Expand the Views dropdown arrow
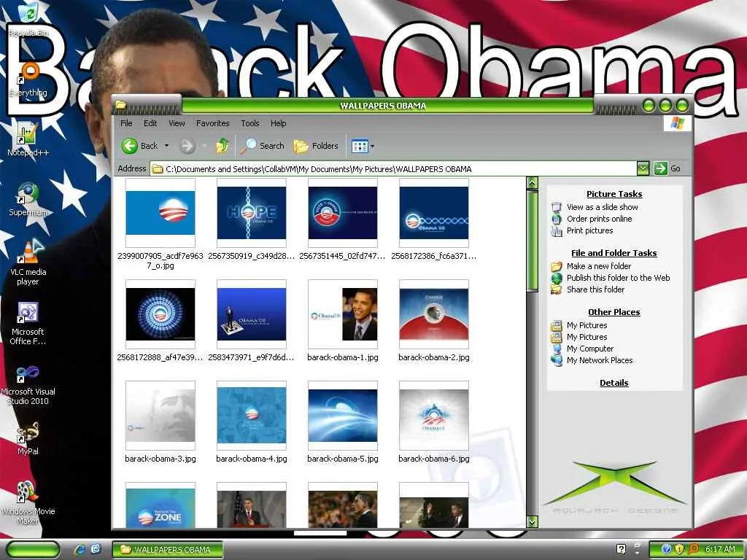Viewport: 747px width, 560px height. [x=372, y=146]
